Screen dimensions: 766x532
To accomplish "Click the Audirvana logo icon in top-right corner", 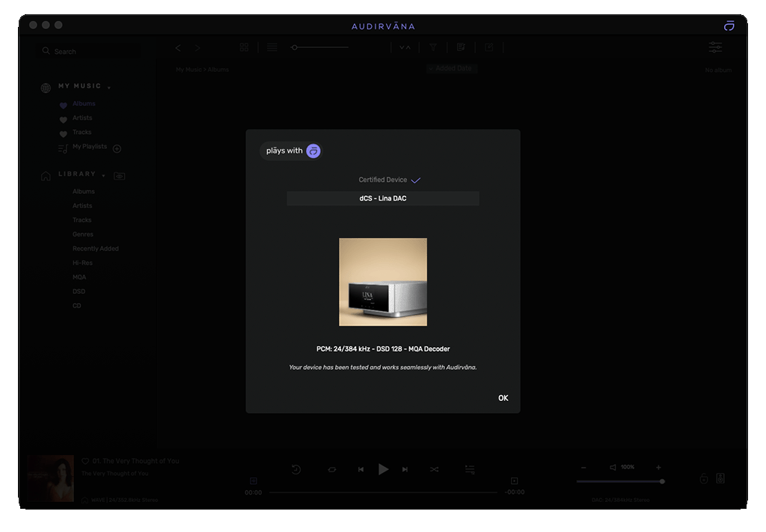I will pos(729,25).
